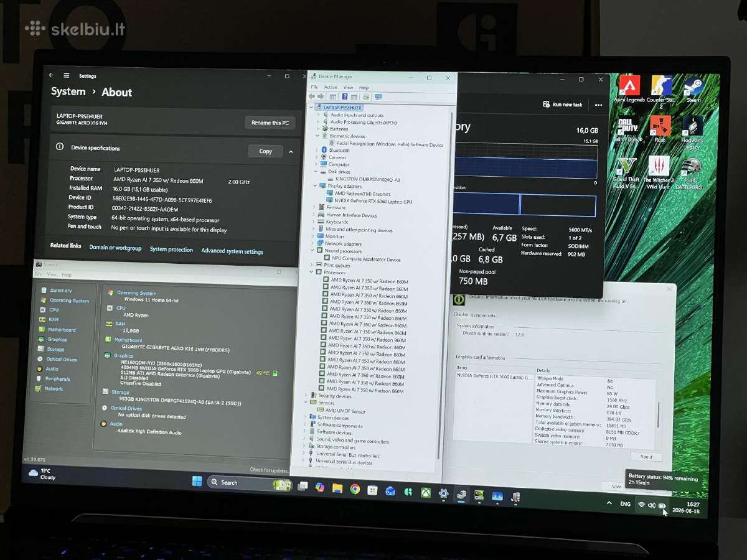The image size is (747, 560).
Task: Click Scan for hardware changes monitor icon
Action: 378,96
